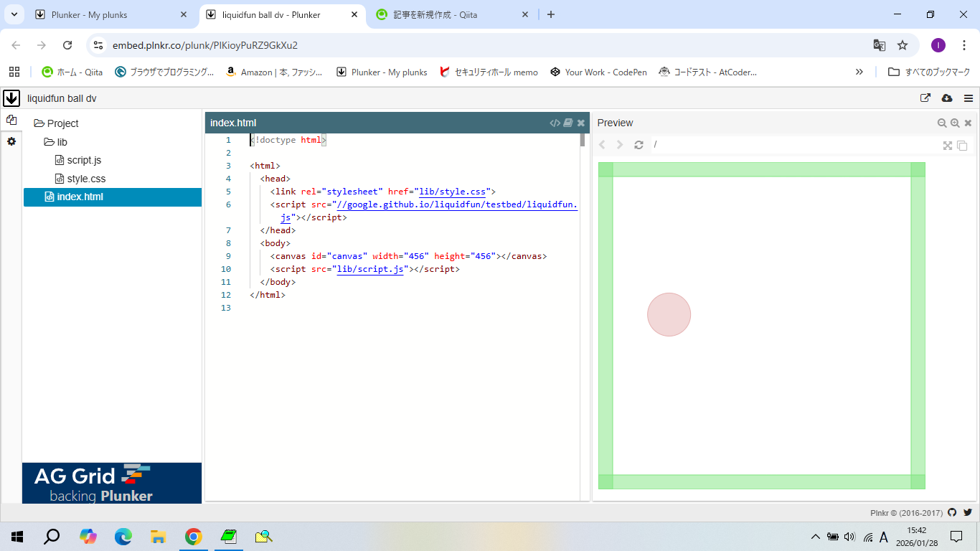
Task: Go forward in preview navigation
Action: 620,145
